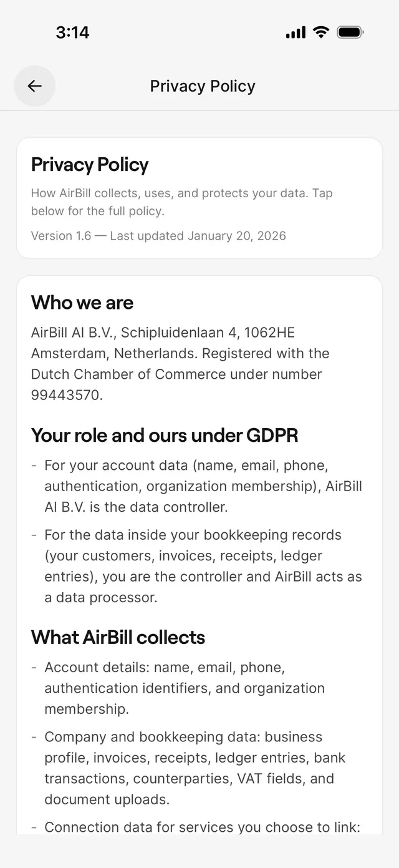
Task: Tap the Privacy Policy navigation bar title
Action: (203, 86)
